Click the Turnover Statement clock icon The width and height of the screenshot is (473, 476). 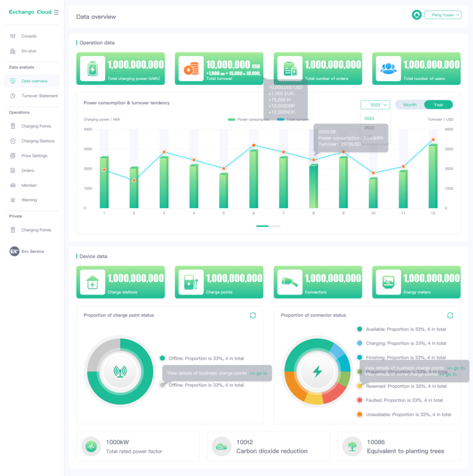(13, 96)
